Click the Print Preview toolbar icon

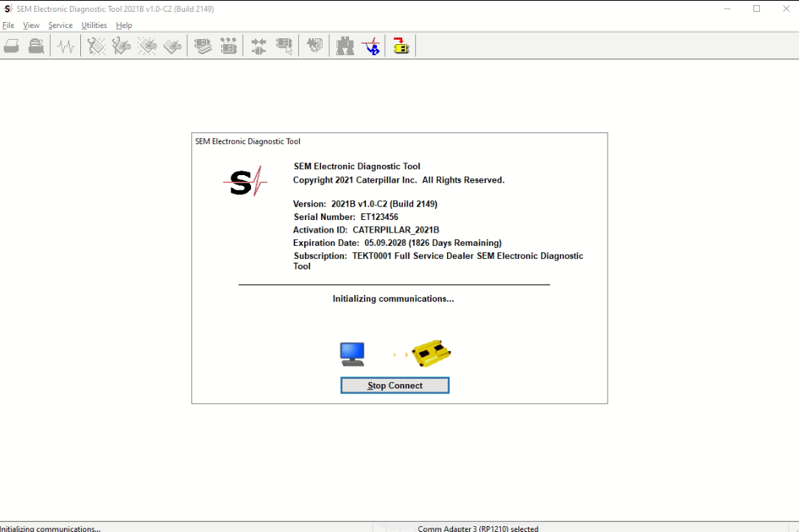pos(36,46)
